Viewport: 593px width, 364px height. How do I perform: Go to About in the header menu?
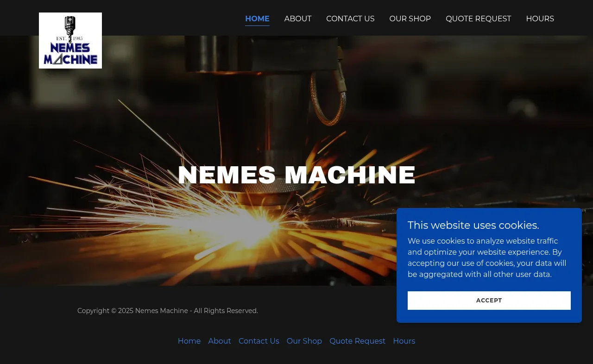[x=298, y=19]
